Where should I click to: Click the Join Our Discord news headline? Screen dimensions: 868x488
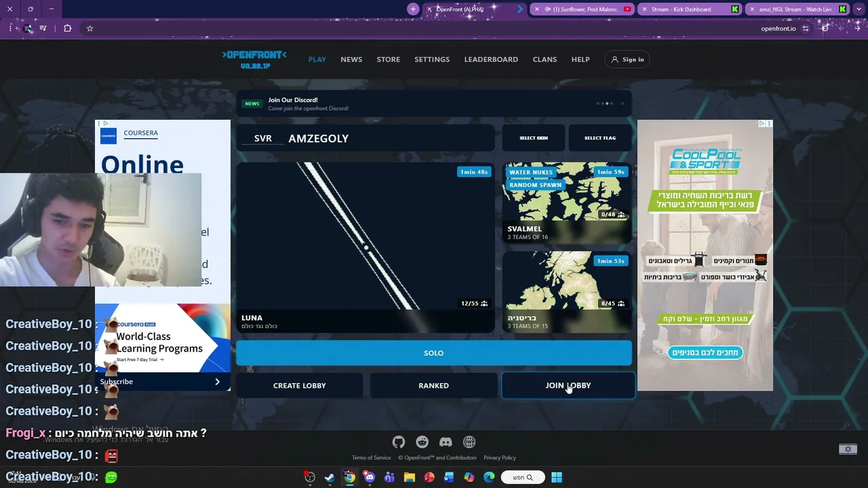coord(293,100)
